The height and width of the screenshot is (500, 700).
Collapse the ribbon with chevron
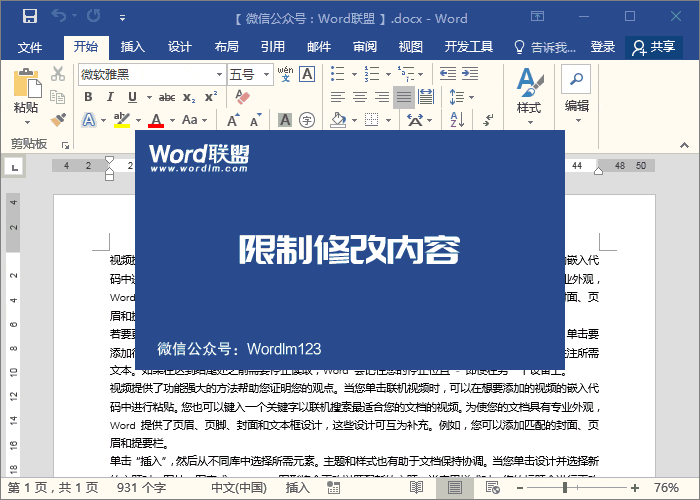pos(684,145)
